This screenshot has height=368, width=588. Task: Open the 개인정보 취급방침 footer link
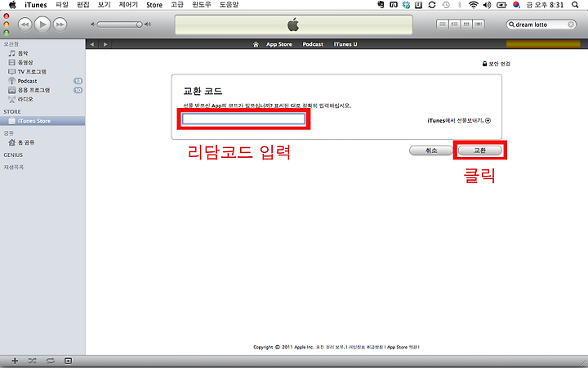point(366,348)
